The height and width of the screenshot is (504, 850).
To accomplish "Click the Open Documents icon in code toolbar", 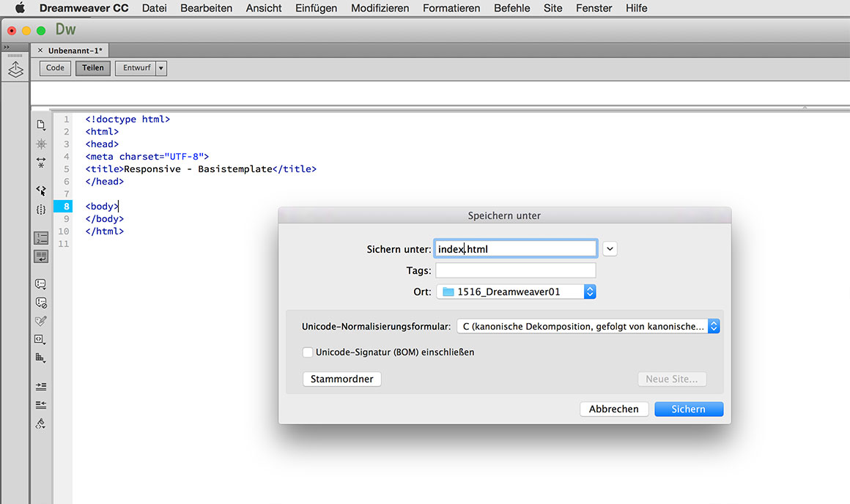I will pyautogui.click(x=41, y=125).
